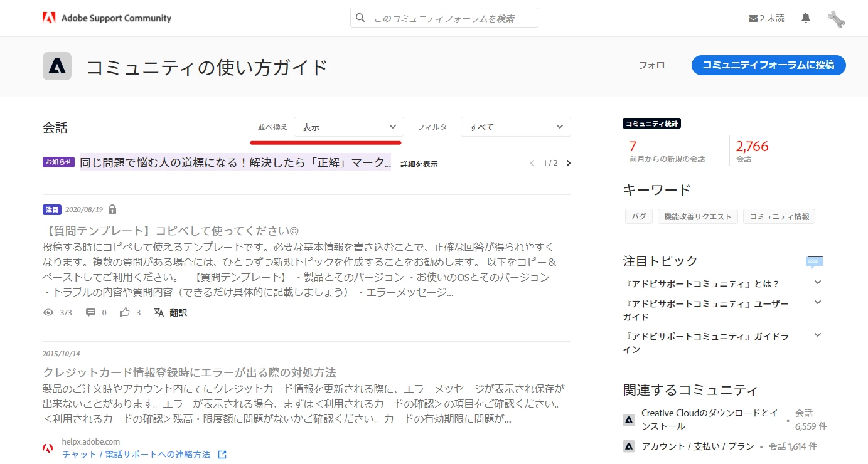
Task: Open 【質問テンプレート】コピペして使ってください post
Action: [171, 230]
